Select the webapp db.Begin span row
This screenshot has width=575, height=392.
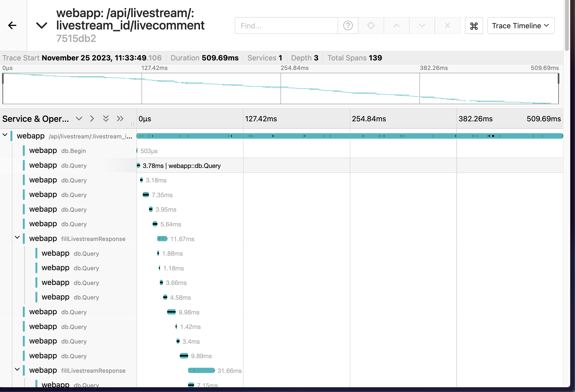pyautogui.click(x=57, y=151)
